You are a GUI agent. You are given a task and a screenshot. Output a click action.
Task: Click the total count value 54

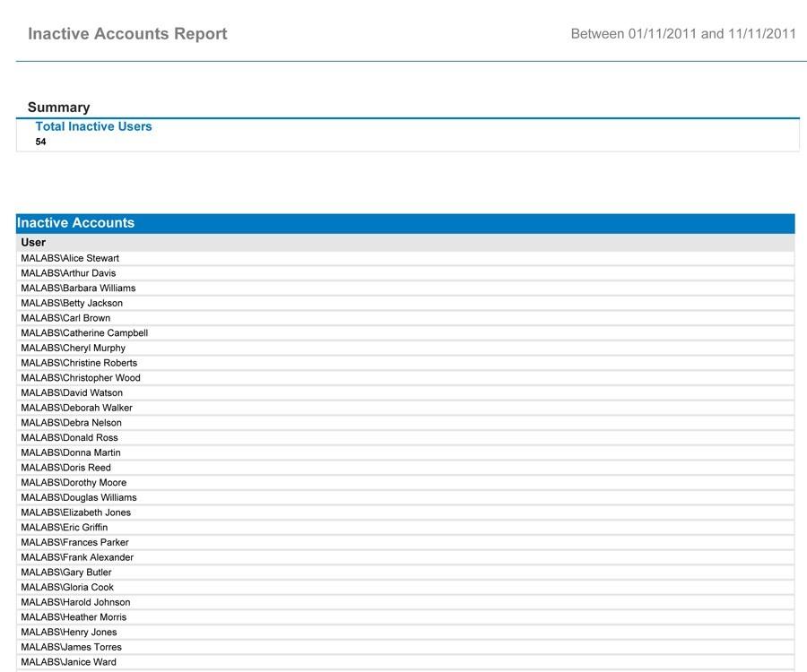[40, 142]
